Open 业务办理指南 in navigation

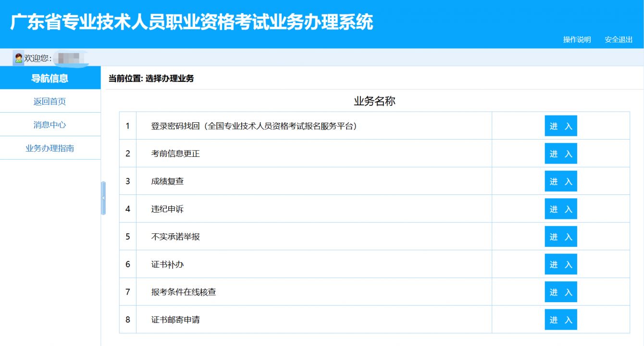pos(50,148)
